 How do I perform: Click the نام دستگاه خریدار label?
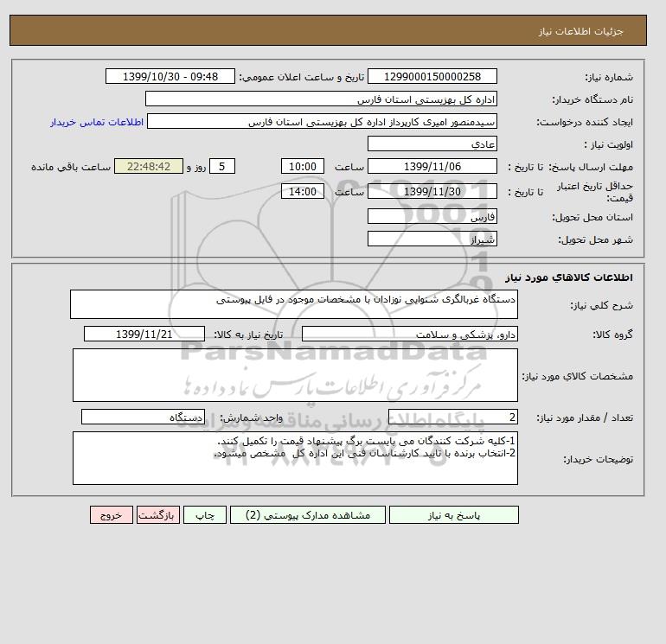(592, 99)
